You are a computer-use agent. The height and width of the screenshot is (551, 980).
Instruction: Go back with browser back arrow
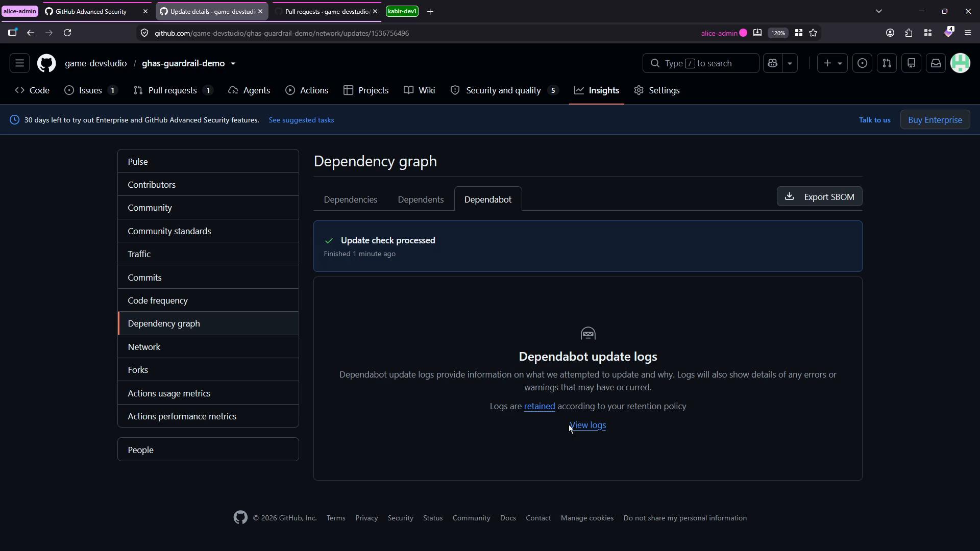[x=31, y=33]
